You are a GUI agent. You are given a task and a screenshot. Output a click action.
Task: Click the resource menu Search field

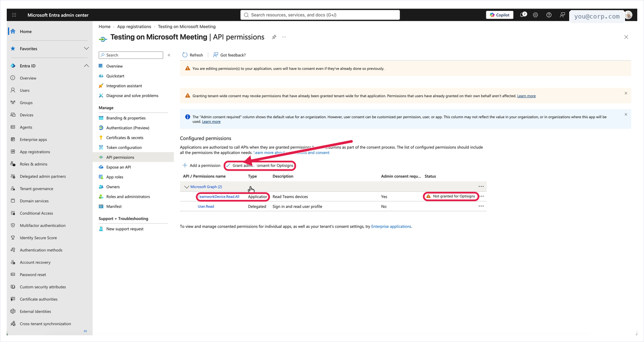[131, 55]
